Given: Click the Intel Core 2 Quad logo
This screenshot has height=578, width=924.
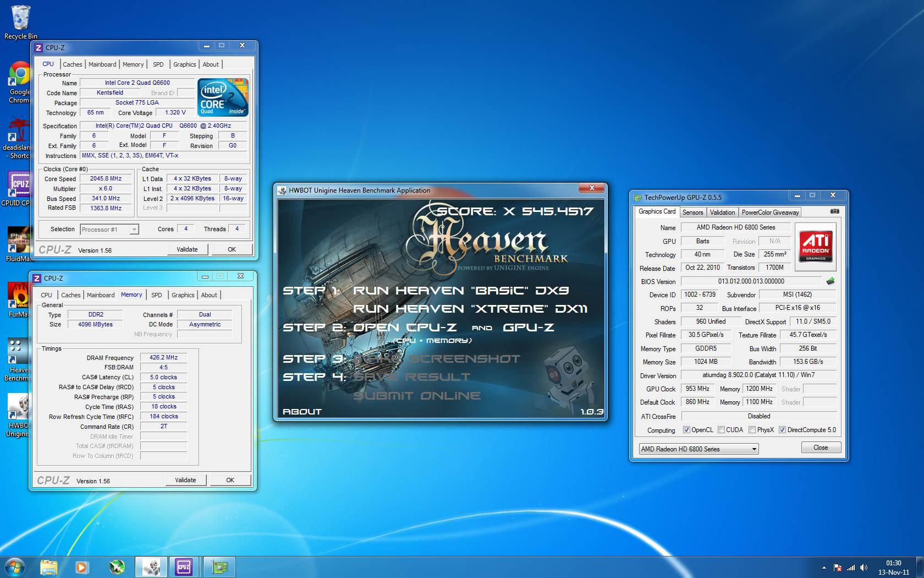Looking at the screenshot, I should tap(223, 97).
